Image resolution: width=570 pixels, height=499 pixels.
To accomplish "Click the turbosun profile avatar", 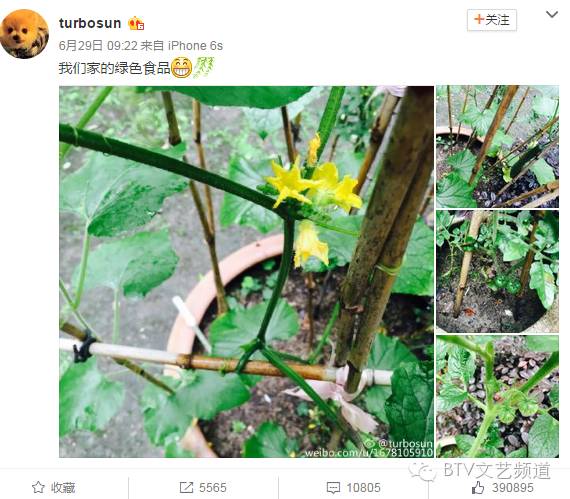I will click(25, 34).
